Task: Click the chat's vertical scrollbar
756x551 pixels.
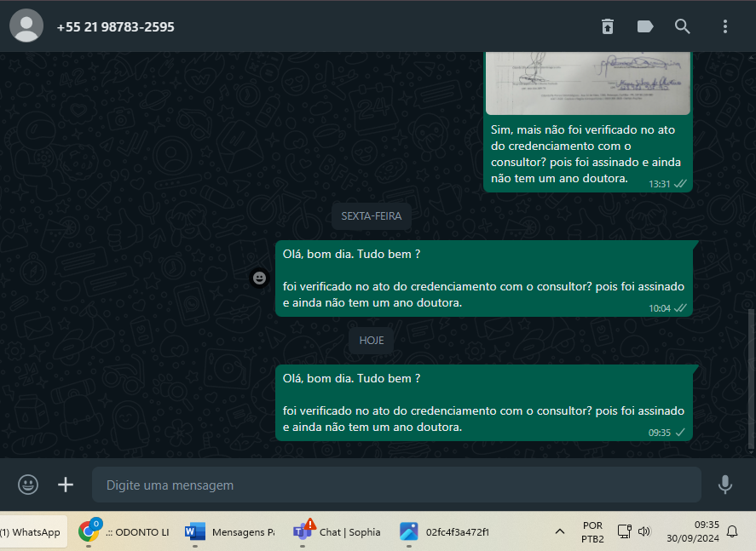Action: pyautogui.click(x=751, y=375)
